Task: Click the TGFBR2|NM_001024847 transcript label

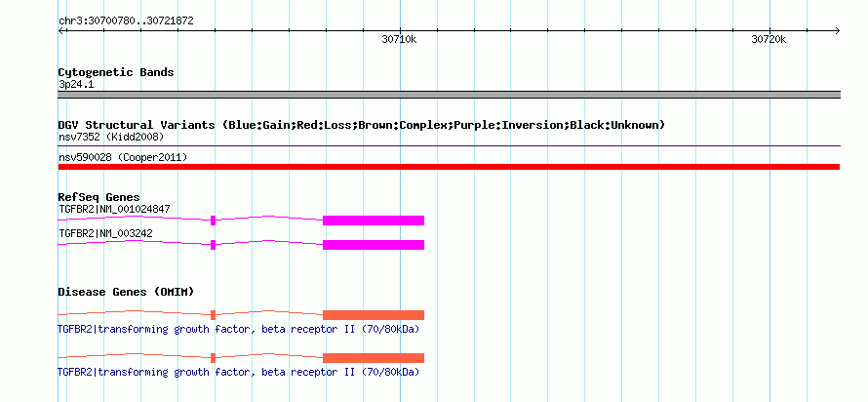Action: pos(114,209)
